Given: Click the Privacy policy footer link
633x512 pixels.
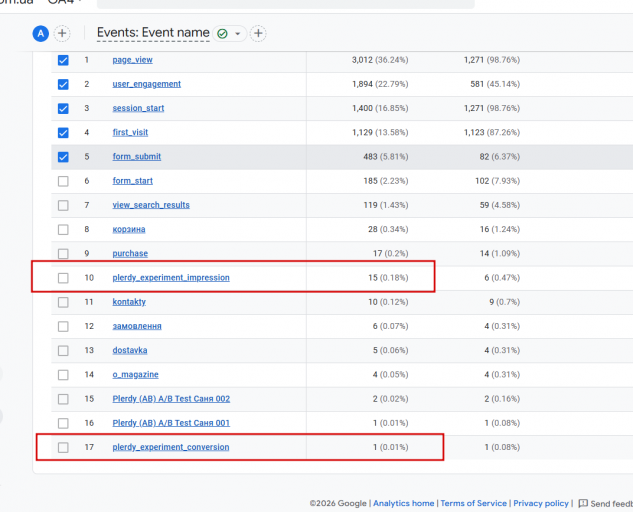Looking at the screenshot, I should (541, 504).
